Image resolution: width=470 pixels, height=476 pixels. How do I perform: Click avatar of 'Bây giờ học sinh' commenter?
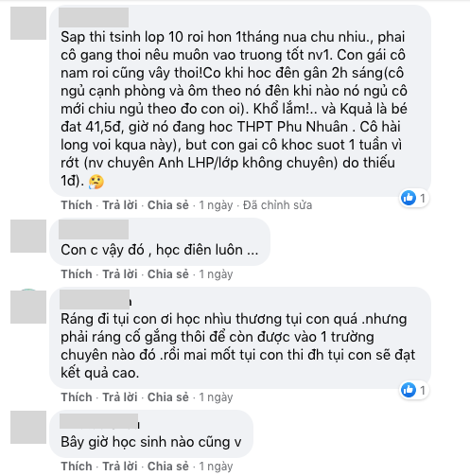point(28,427)
